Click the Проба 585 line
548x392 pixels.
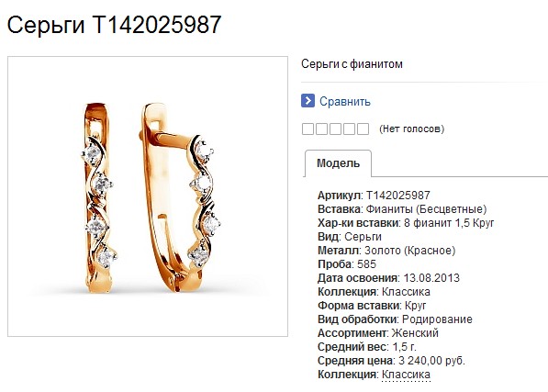click(x=347, y=264)
